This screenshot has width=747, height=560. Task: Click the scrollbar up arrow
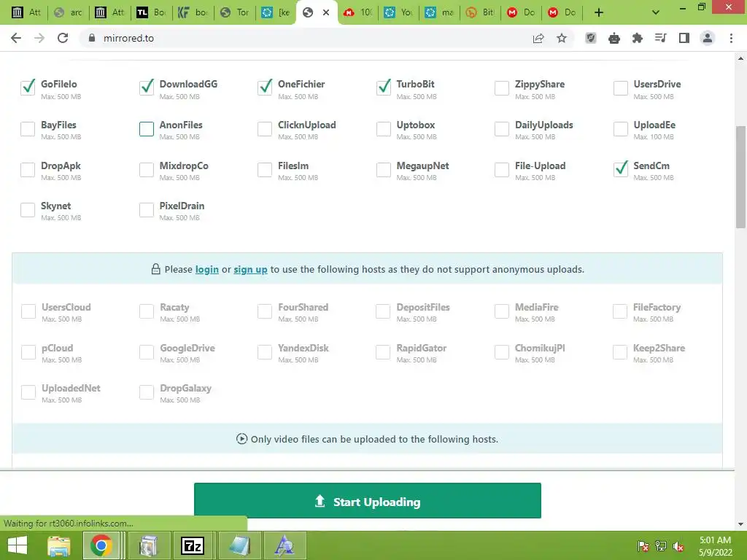point(740,58)
